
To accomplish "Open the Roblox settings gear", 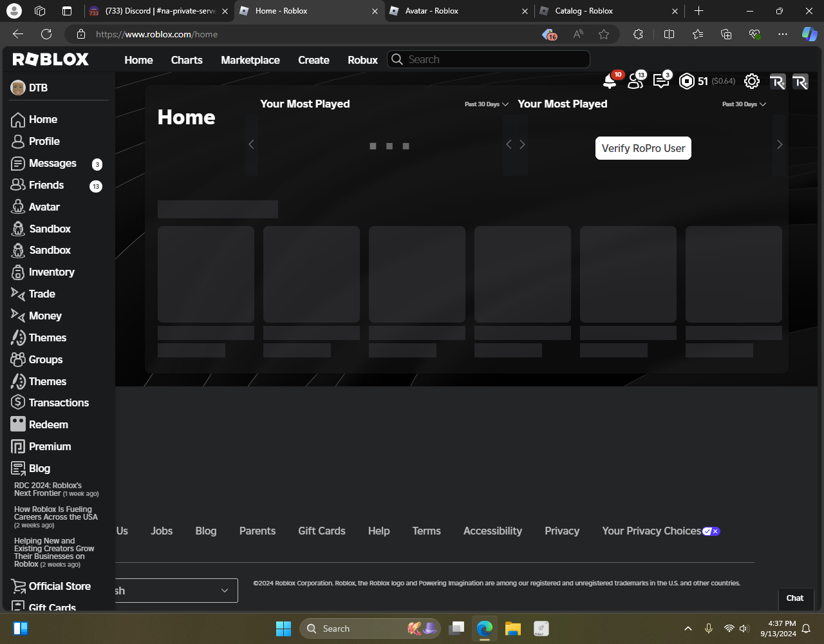I will click(x=752, y=81).
